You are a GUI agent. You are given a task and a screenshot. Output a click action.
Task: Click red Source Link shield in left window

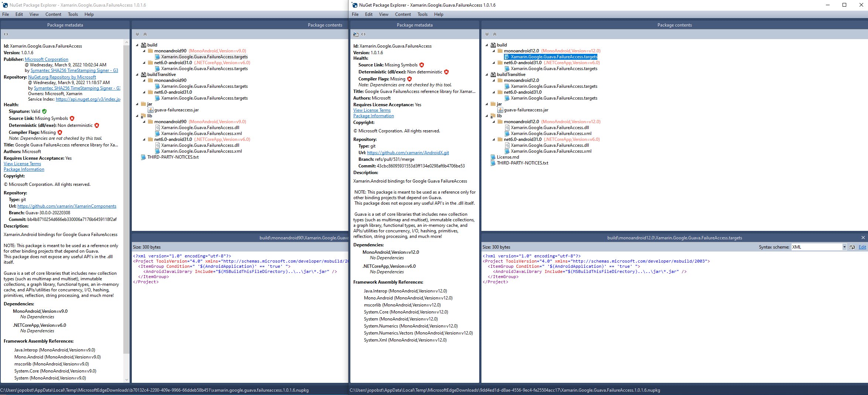(x=72, y=118)
